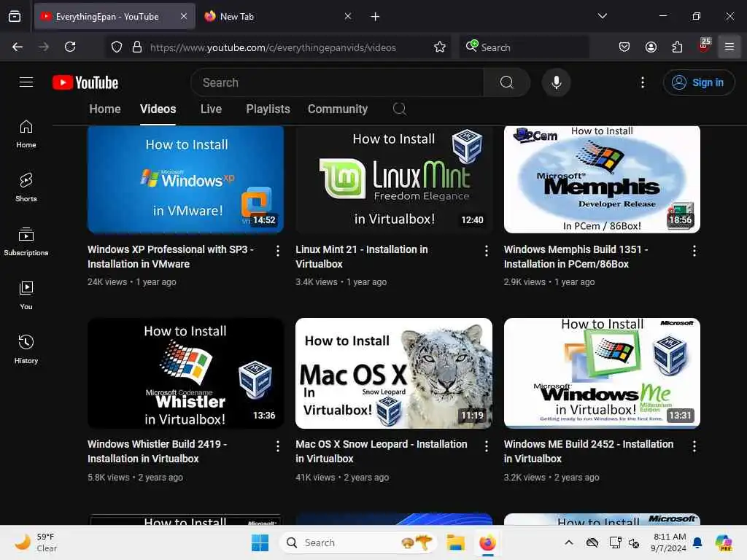The width and height of the screenshot is (747, 560).
Task: Open Mac OS X Snow Leopard thumbnail
Action: point(394,373)
